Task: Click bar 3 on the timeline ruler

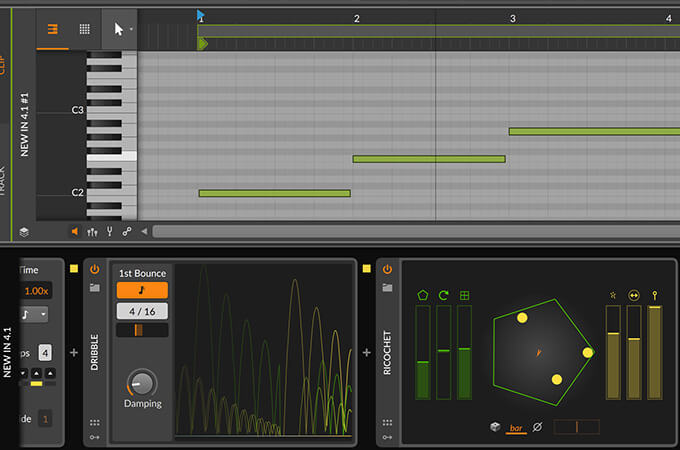Action: pos(513,19)
